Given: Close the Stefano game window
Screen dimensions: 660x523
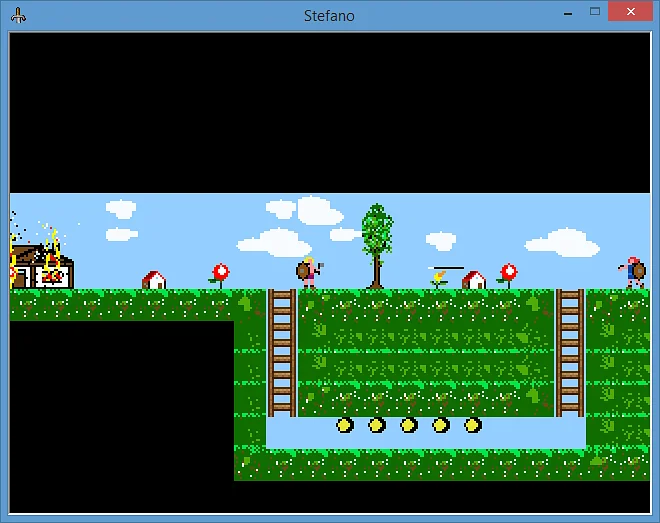Looking at the screenshot, I should point(630,11).
